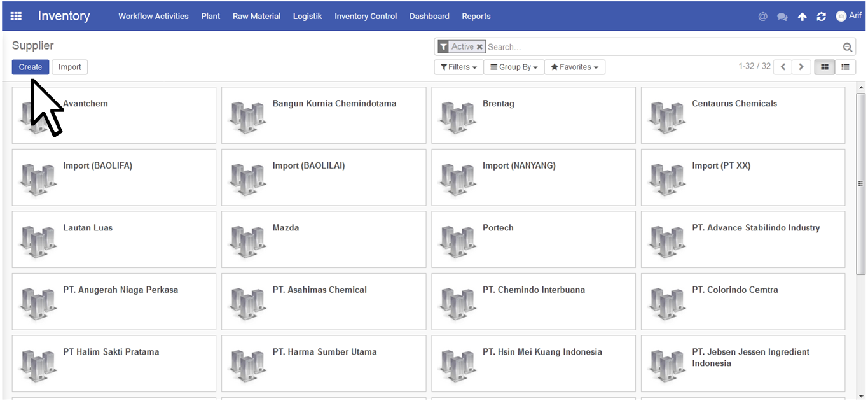Open the conversations chat bubble icon
Viewport: 868px width, 401px height.
(x=782, y=17)
